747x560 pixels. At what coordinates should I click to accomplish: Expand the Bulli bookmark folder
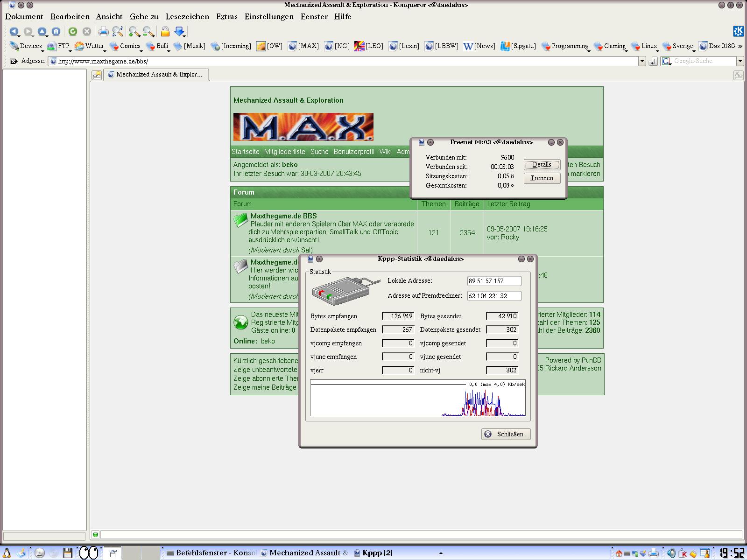pyautogui.click(x=158, y=46)
